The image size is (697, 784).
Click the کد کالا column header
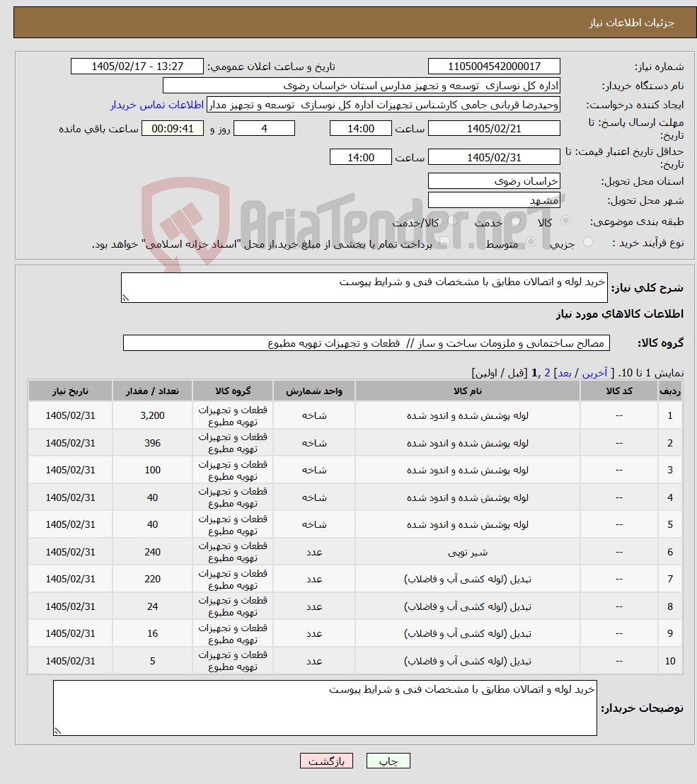coord(619,391)
